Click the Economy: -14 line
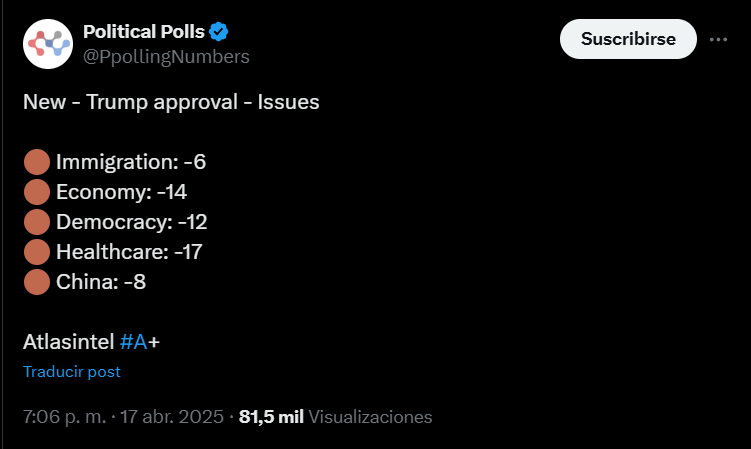Screen dimensions: 751x449 coord(121,192)
